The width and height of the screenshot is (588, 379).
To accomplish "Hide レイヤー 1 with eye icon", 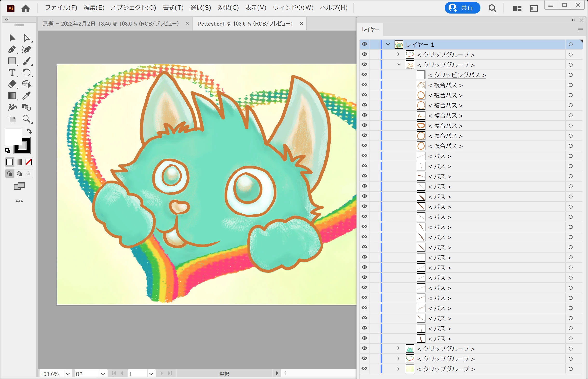I will [x=364, y=44].
